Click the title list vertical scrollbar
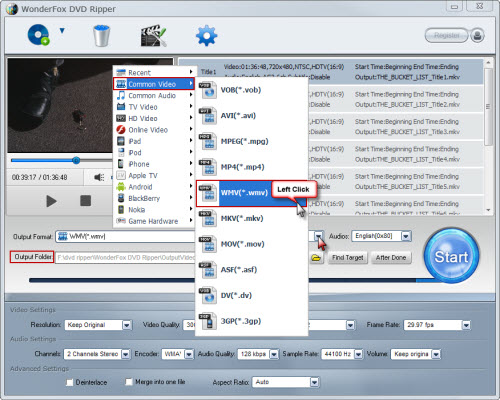This screenshot has height=400, width=500. coord(488,107)
